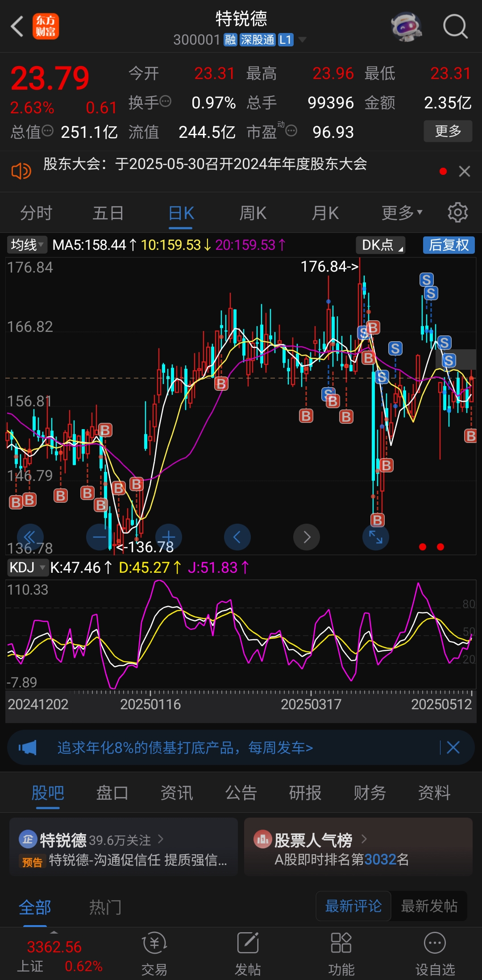
Task: Sort by 最新发帖
Action: click(429, 906)
